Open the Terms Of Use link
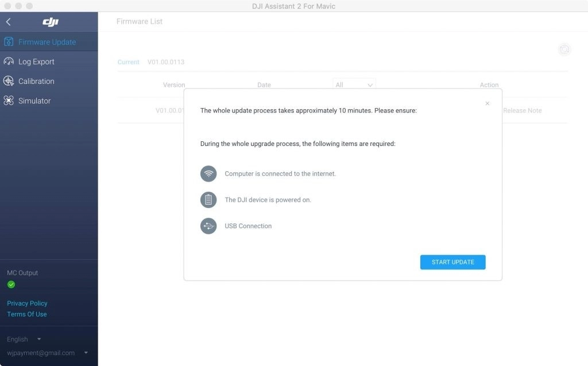This screenshot has width=588, height=366. pyautogui.click(x=26, y=314)
